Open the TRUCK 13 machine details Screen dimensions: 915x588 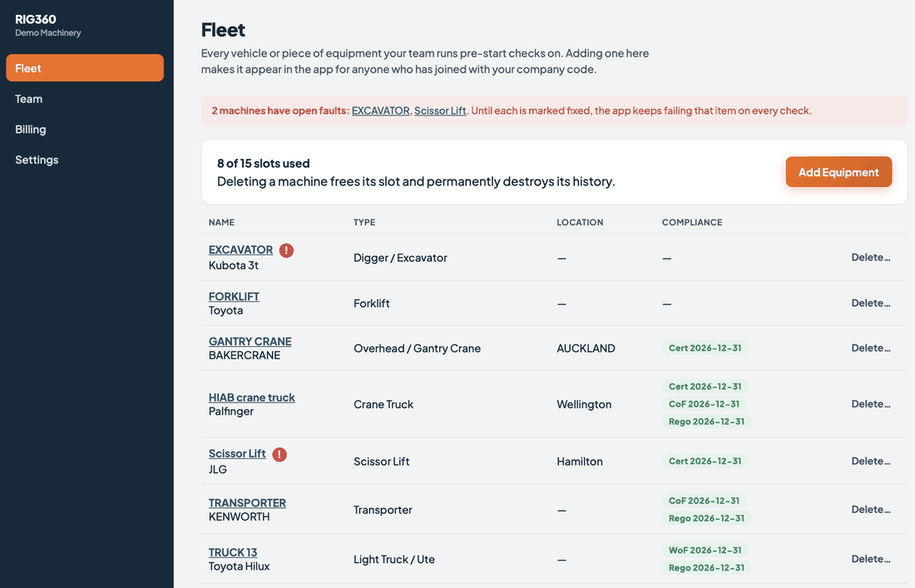point(233,552)
